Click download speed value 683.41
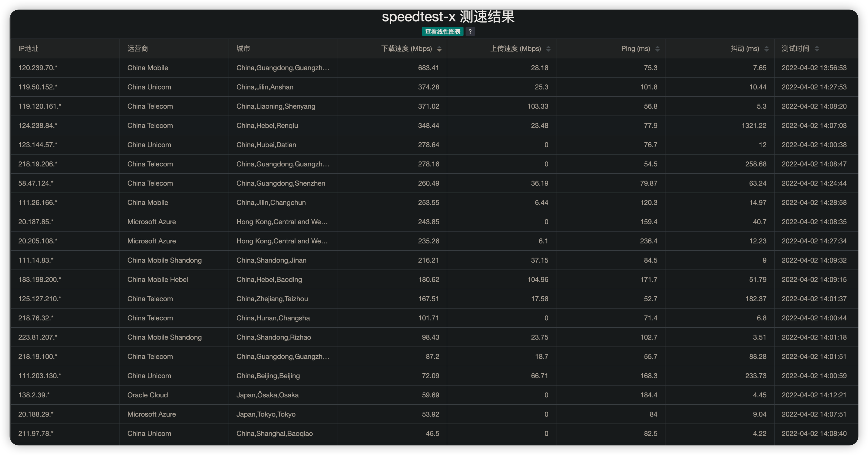 click(429, 68)
